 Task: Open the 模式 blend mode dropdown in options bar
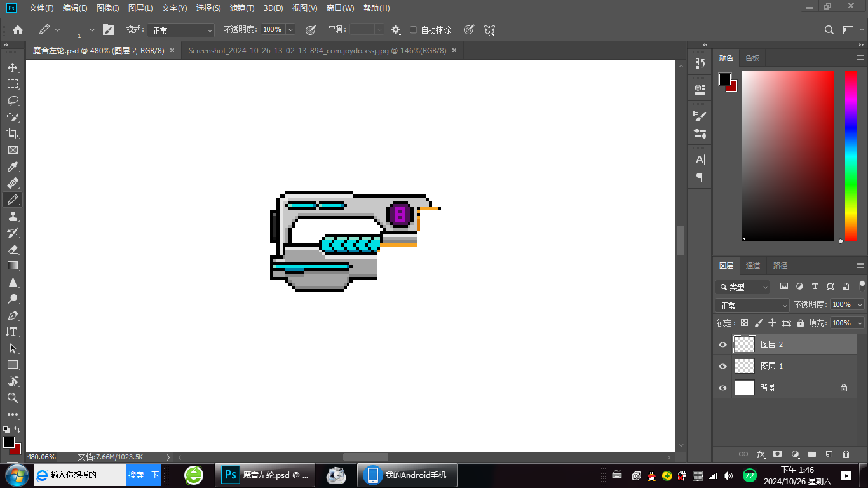coord(181,30)
